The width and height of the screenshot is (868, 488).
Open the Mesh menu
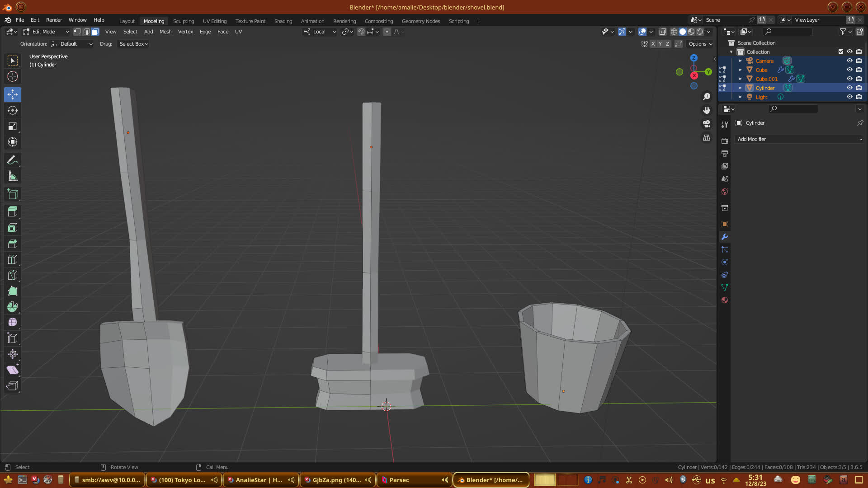[x=165, y=32]
